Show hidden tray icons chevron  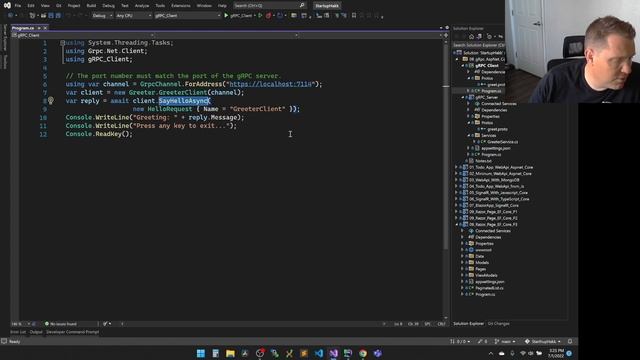[x=491, y=353]
